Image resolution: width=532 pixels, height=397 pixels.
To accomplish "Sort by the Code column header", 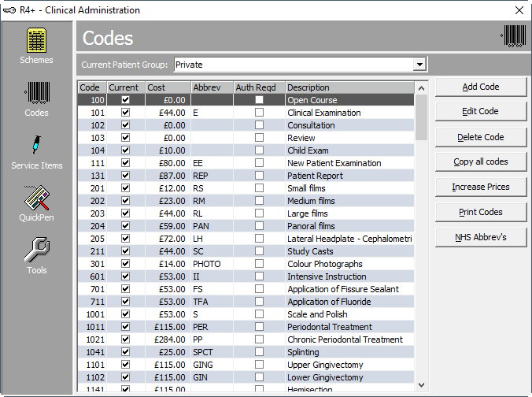I will pos(92,87).
